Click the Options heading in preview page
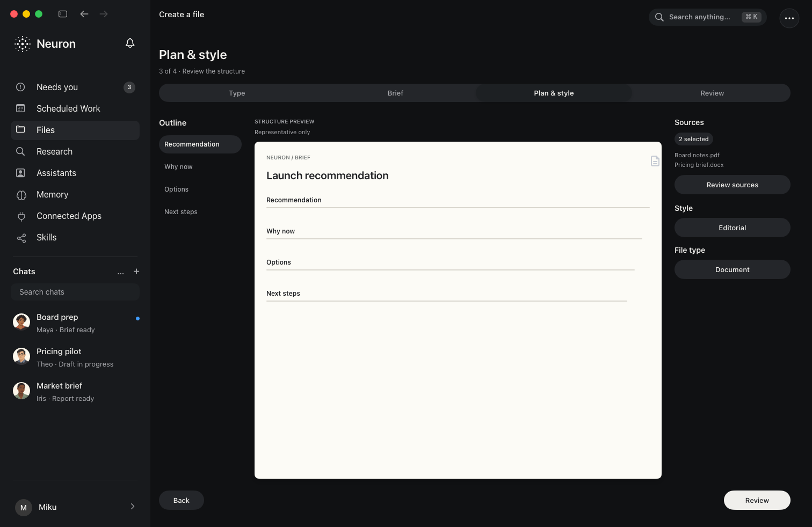 (x=278, y=262)
